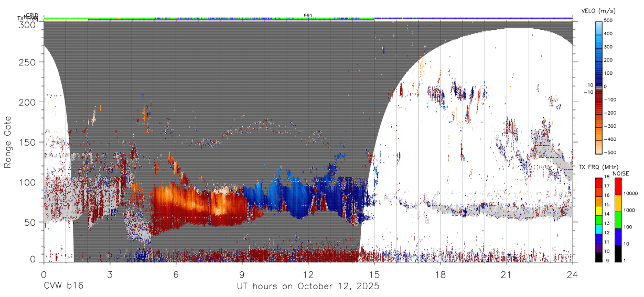Click TX FRQ scale label "14"

607,214
